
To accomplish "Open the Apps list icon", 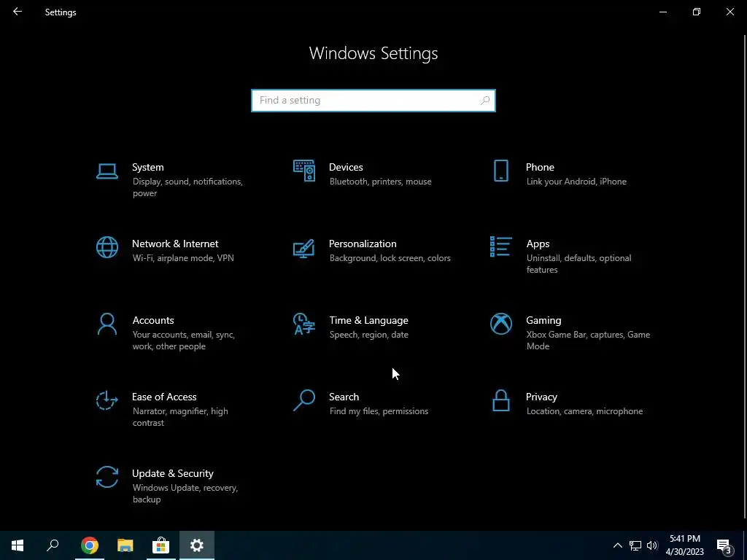I will point(500,246).
